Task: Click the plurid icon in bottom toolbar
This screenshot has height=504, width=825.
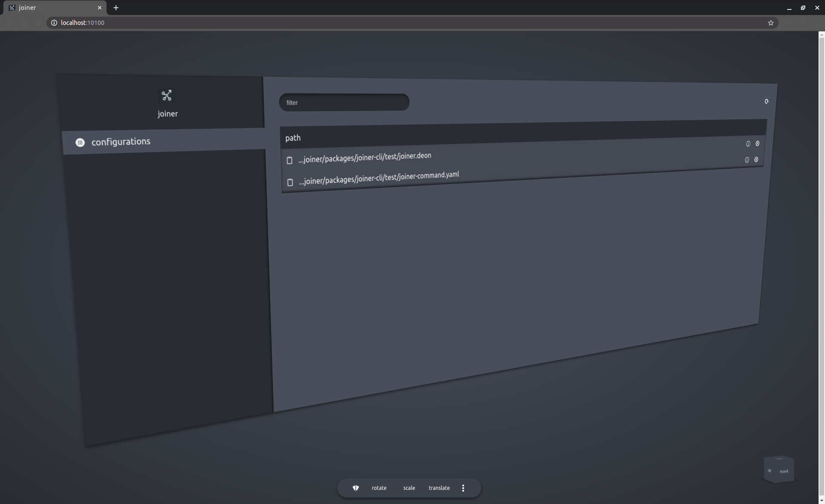Action: 356,488
